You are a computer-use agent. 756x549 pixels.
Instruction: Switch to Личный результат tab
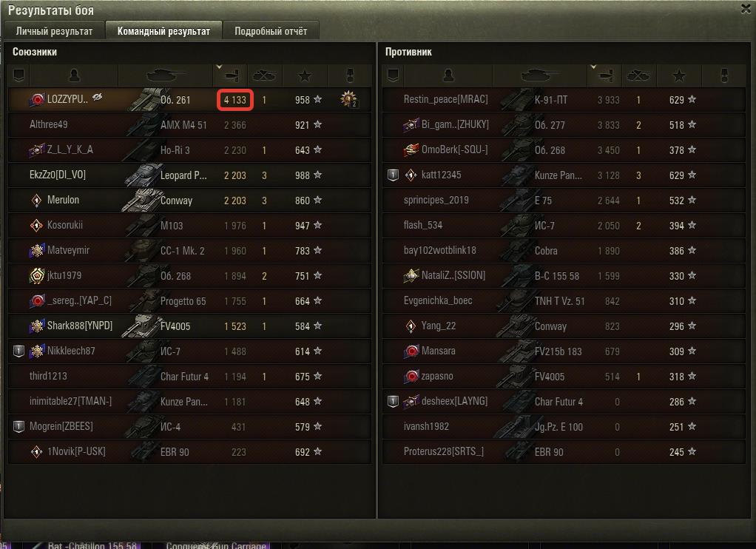tap(54, 31)
